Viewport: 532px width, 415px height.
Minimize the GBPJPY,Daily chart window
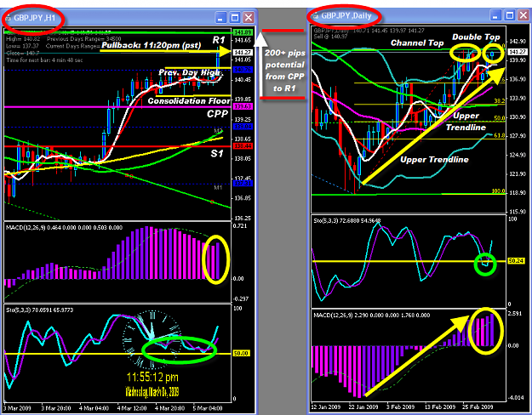tap(495, 15)
